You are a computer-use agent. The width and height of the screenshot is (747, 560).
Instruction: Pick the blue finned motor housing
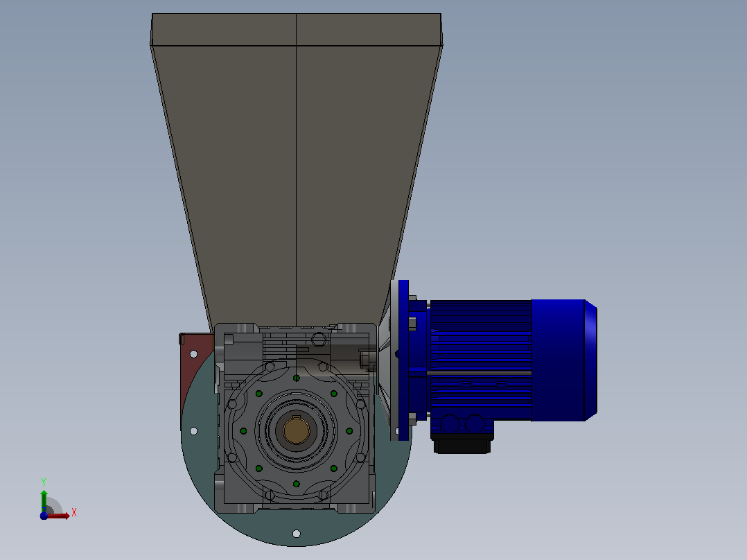point(481,360)
